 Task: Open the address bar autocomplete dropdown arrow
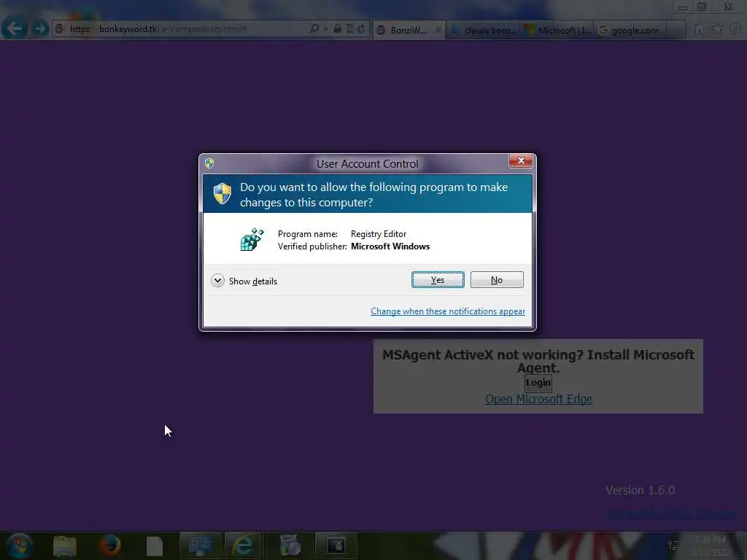tap(325, 29)
